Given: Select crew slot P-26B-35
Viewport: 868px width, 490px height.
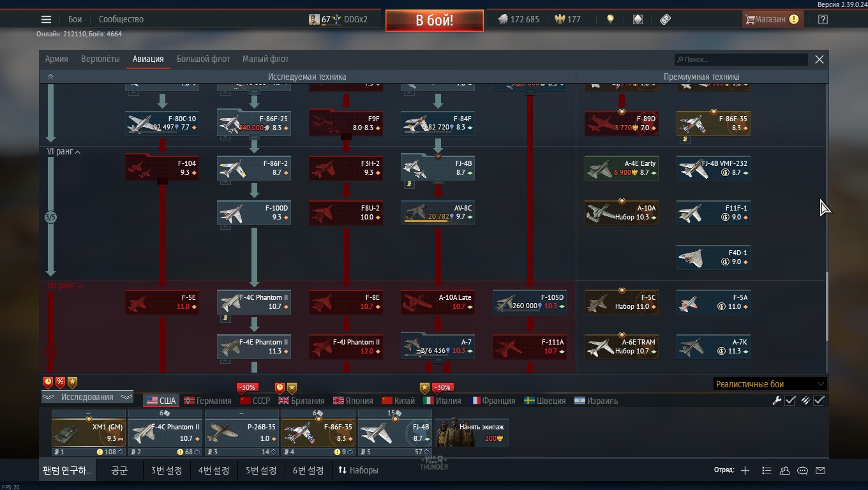Looking at the screenshot, I should tap(242, 433).
